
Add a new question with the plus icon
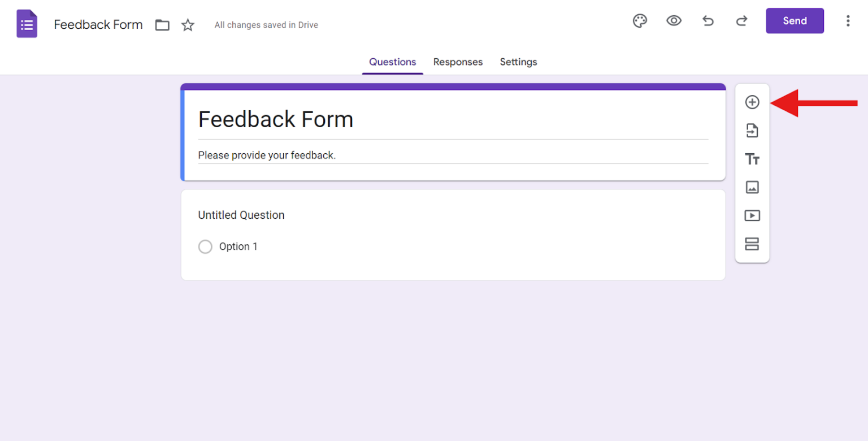point(752,102)
